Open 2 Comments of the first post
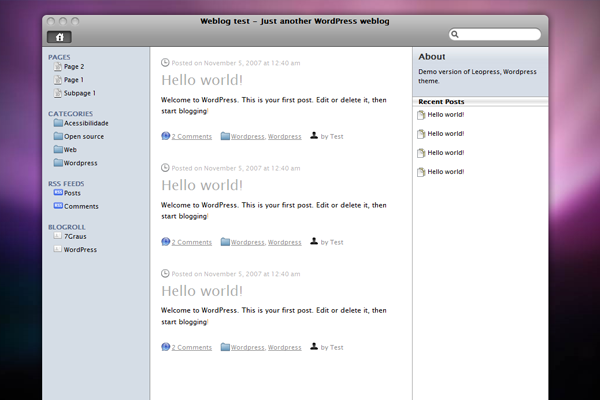The width and height of the screenshot is (600, 400). (x=191, y=137)
